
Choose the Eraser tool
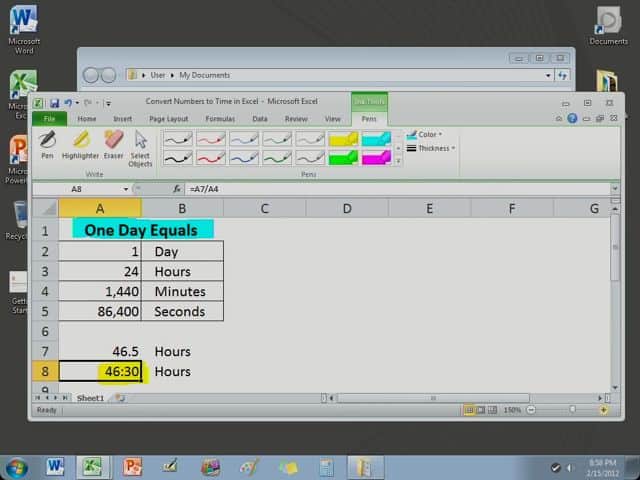(x=113, y=144)
